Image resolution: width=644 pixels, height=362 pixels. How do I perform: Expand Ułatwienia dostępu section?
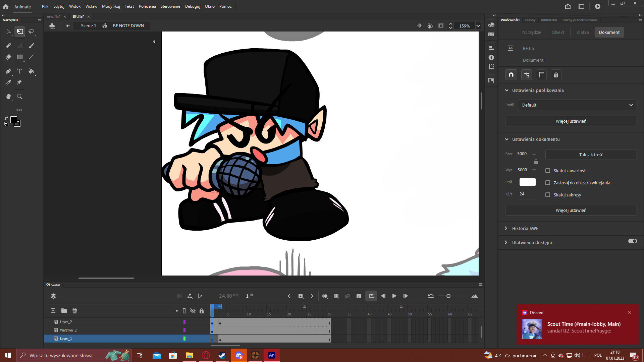click(x=506, y=242)
